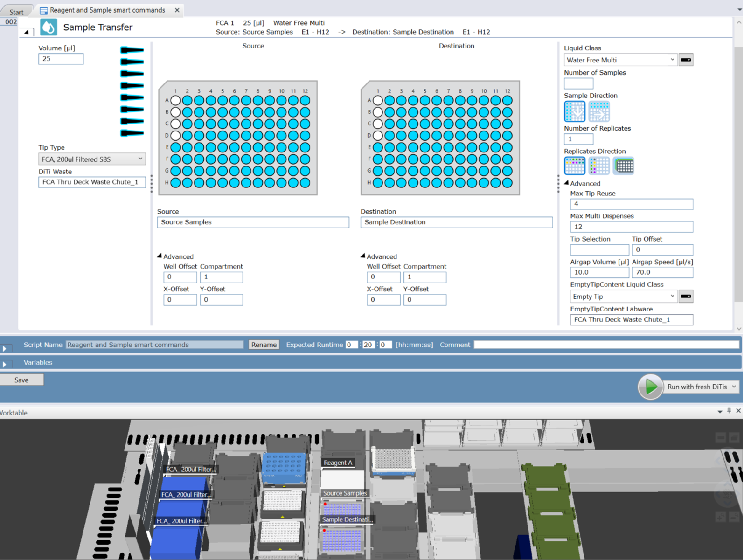This screenshot has width=744, height=560.
Task: Toggle the topmost pipette tip in channel list
Action: point(132,50)
